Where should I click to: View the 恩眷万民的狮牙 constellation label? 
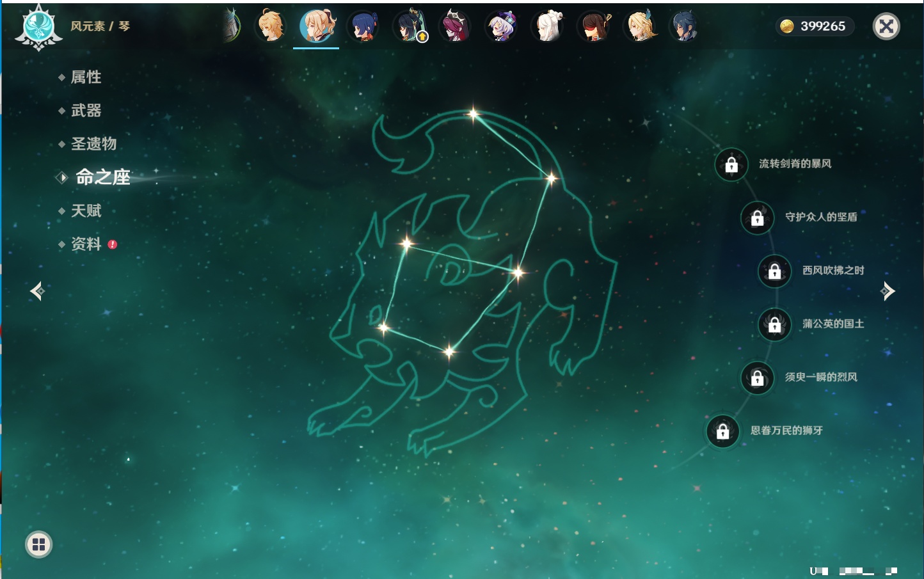pos(786,431)
